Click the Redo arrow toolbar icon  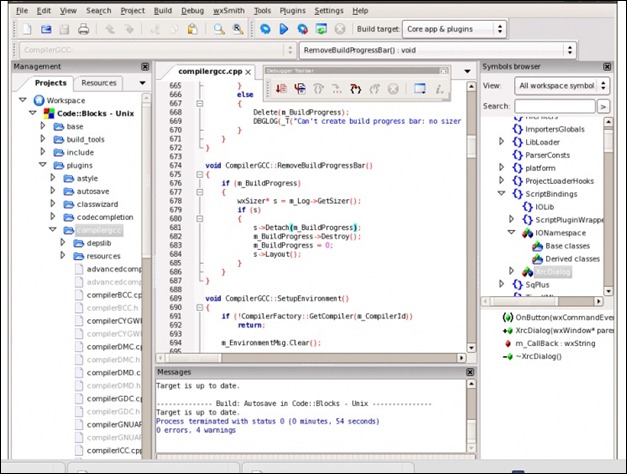pyautogui.click(x=128, y=29)
